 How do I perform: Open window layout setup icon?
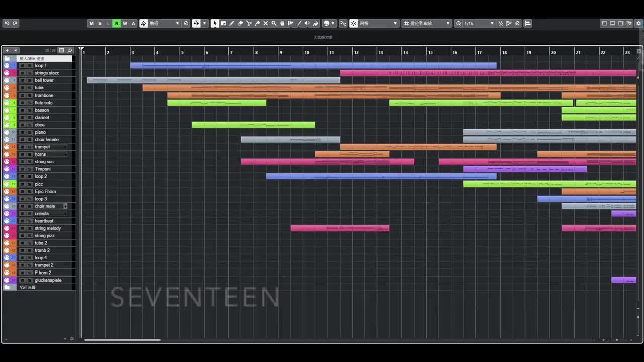pos(629,23)
